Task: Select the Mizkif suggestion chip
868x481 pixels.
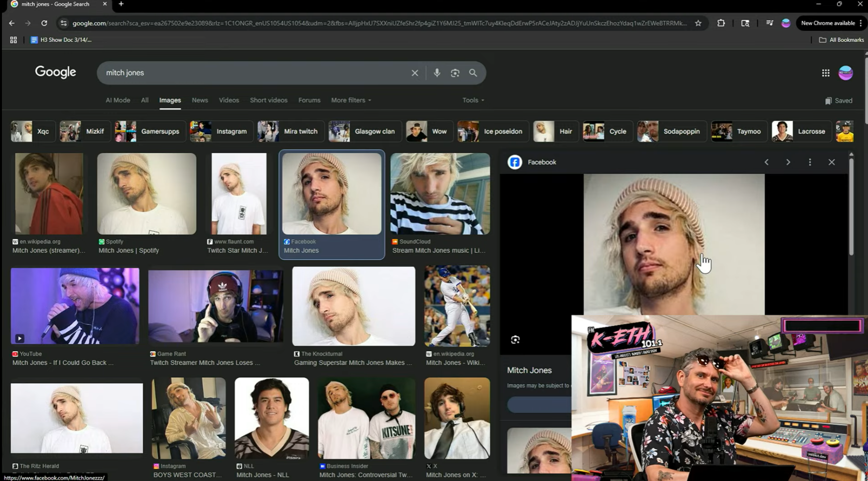Action: [x=85, y=131]
